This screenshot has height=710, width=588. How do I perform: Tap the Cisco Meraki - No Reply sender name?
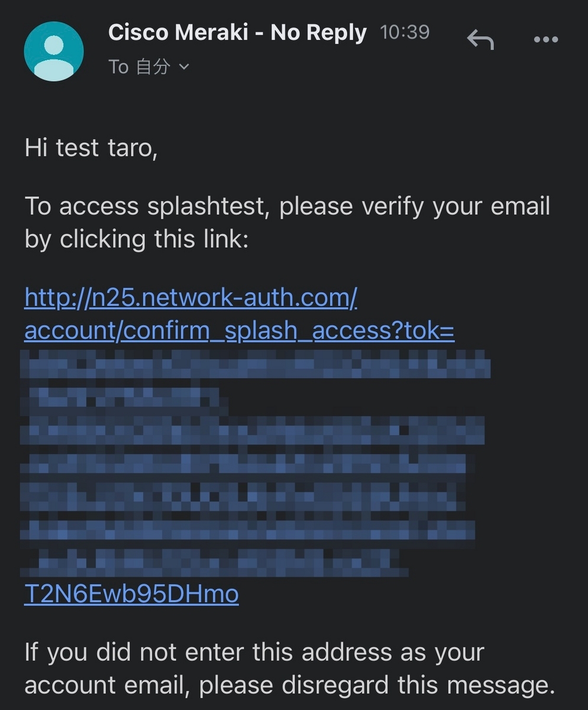(x=237, y=32)
